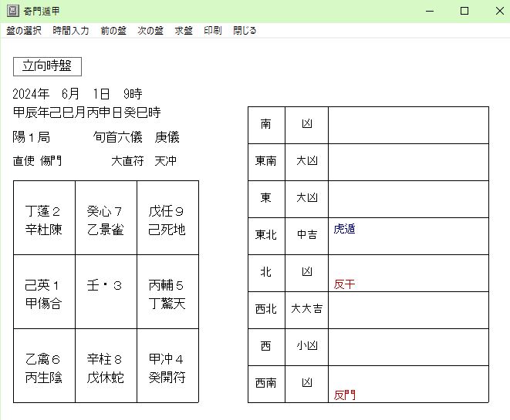Viewport: 510px width, 420px height.
Task: Select the 虎遁 note in 東北 row
Action: [345, 229]
